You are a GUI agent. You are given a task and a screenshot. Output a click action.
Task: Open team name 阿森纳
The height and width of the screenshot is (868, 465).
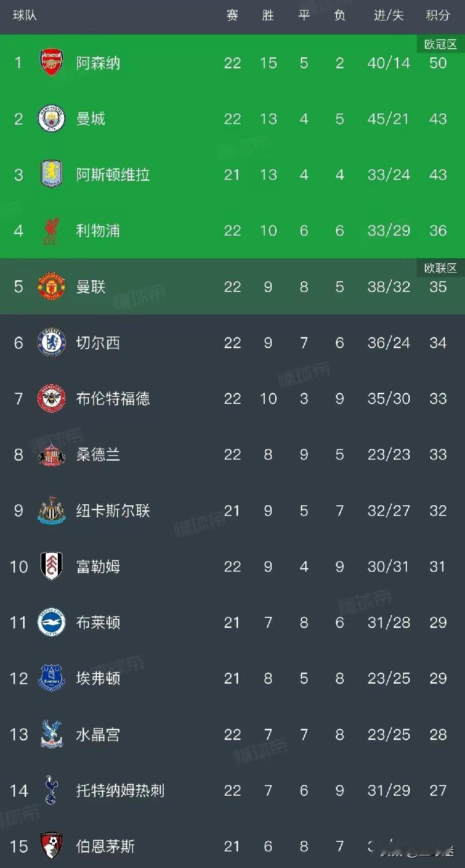(98, 63)
